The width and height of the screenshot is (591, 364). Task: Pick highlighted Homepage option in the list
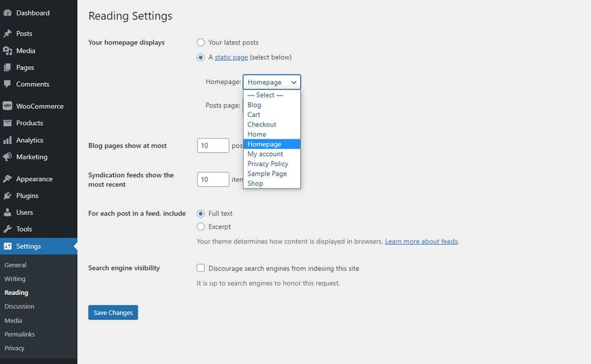click(x=272, y=144)
